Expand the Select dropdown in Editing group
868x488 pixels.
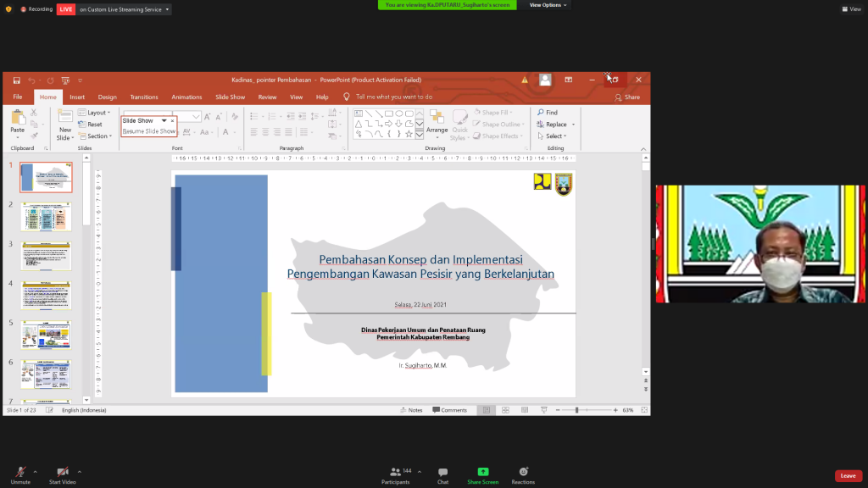pyautogui.click(x=555, y=136)
